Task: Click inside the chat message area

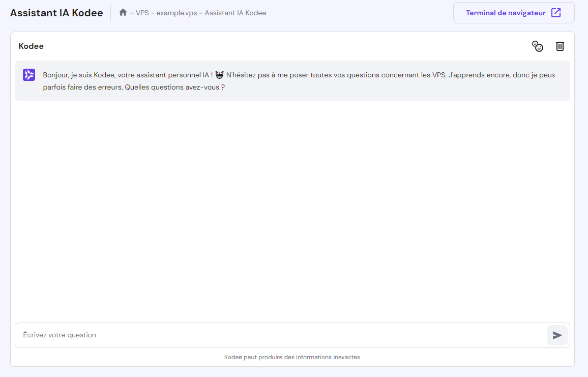Action: [x=292, y=204]
